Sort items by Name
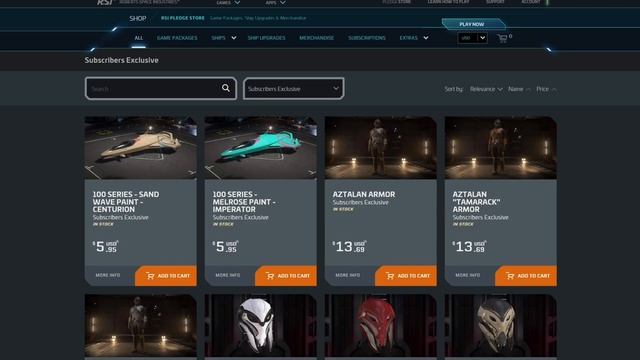Screen dimensions: 640x360 point(519,89)
